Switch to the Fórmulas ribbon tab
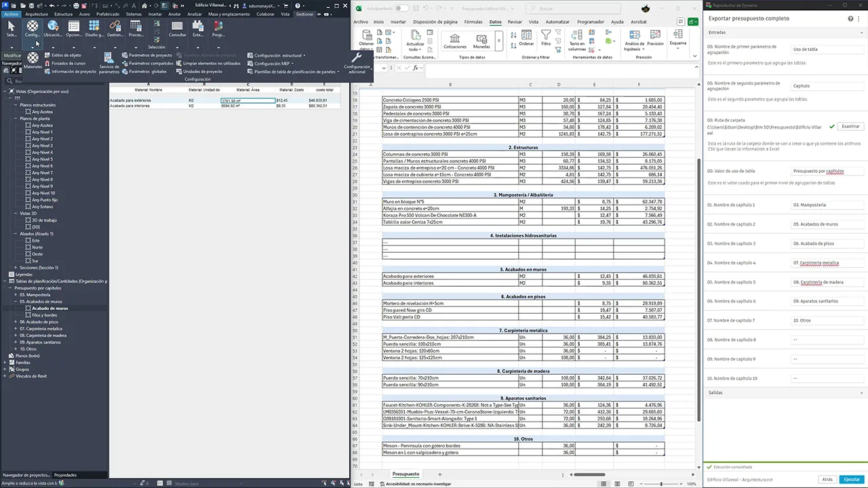The height and width of the screenshot is (488, 868). point(473,22)
